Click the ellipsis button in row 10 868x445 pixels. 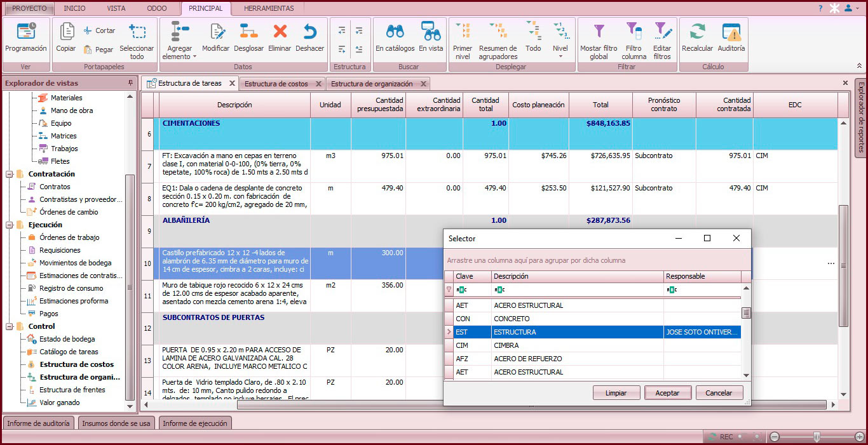click(831, 263)
